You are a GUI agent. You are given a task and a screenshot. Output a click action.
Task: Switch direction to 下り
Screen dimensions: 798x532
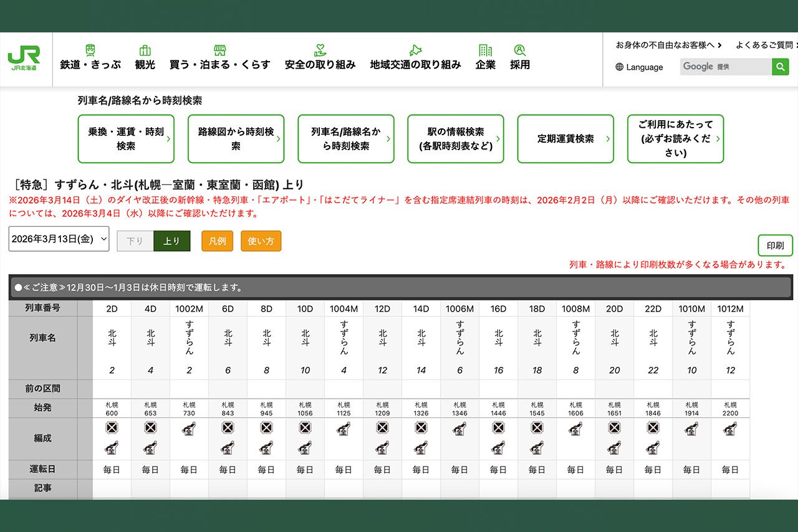click(x=135, y=240)
